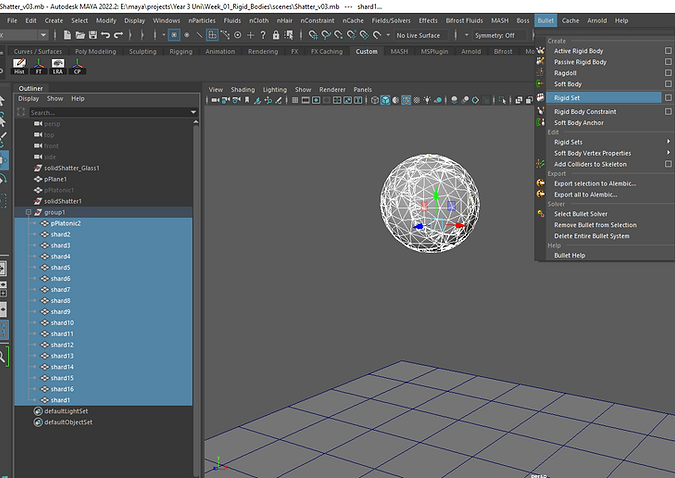
Task: Open the nConstraint menu
Action: coord(317,21)
